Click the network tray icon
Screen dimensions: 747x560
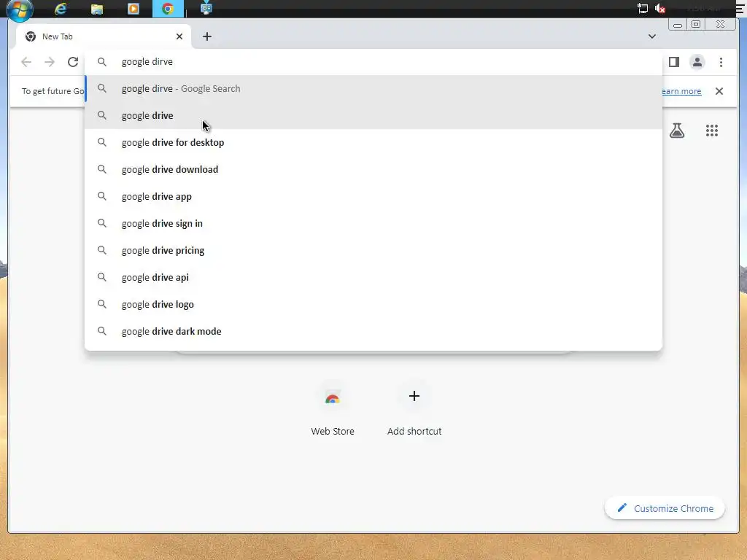pyautogui.click(x=642, y=9)
